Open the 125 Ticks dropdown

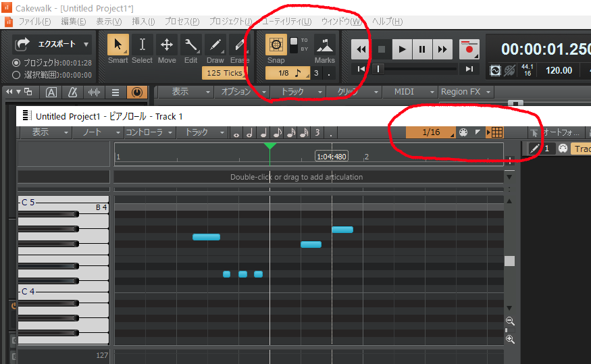[x=225, y=73]
